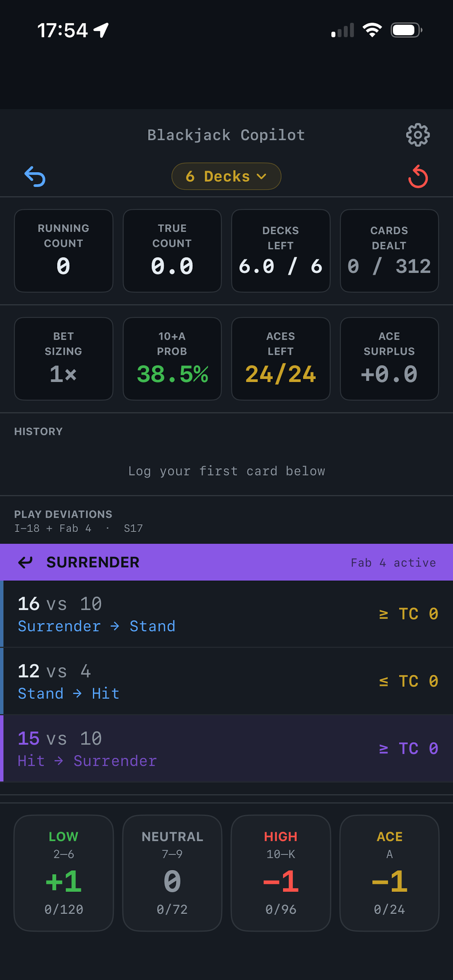This screenshot has width=453, height=980.
Task: Open the Bet Sizing 1× card
Action: click(64, 359)
